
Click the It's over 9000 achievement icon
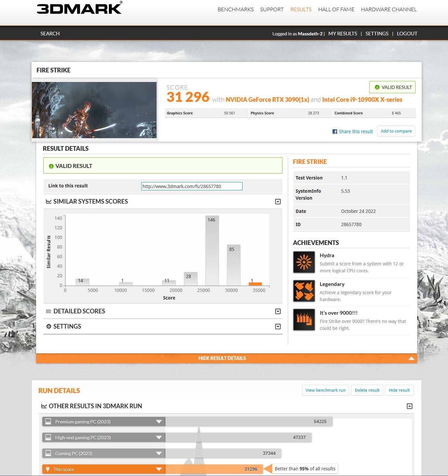304,320
